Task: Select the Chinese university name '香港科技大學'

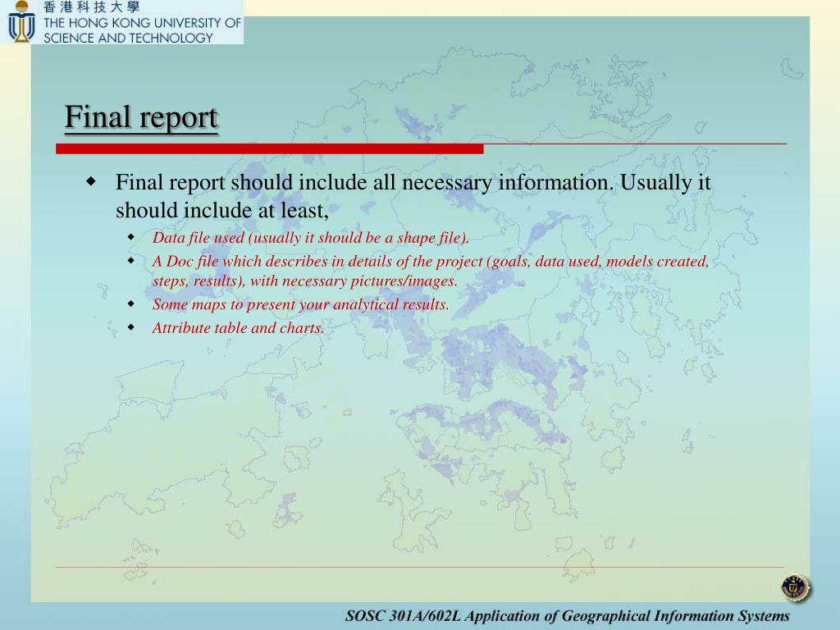Action: click(x=92, y=7)
